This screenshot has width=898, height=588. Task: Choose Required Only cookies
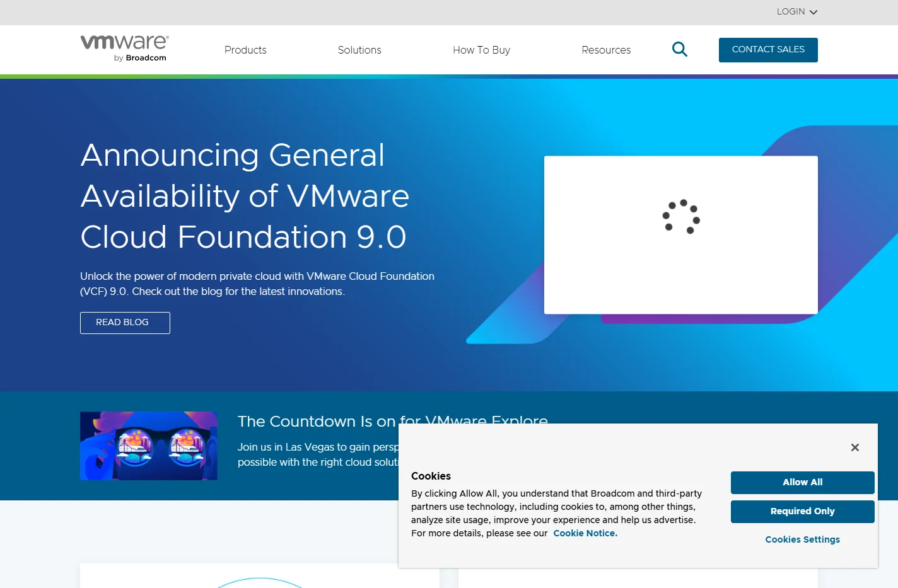coord(802,512)
